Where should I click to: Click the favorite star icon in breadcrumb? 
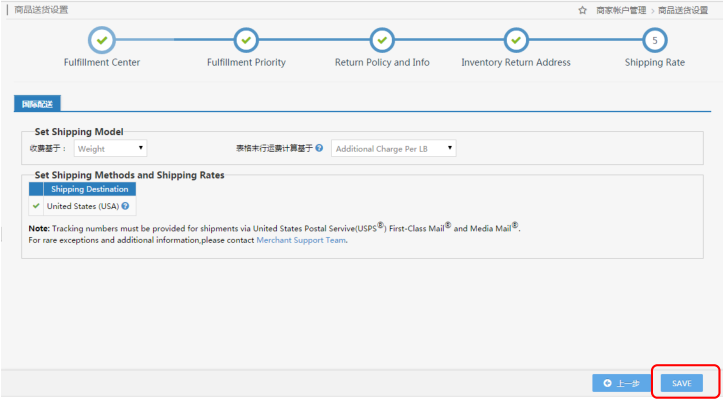tap(582, 10)
